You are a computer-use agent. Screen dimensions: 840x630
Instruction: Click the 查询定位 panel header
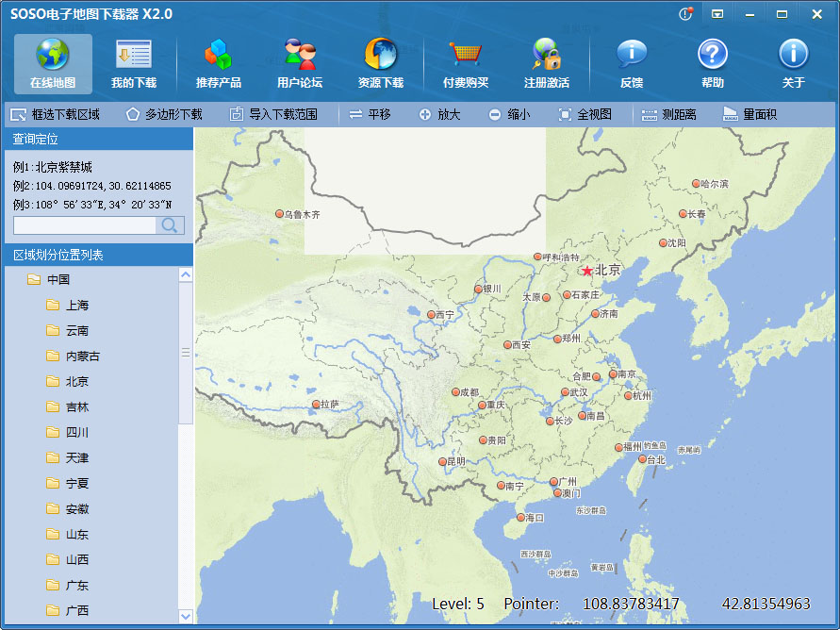(x=99, y=139)
